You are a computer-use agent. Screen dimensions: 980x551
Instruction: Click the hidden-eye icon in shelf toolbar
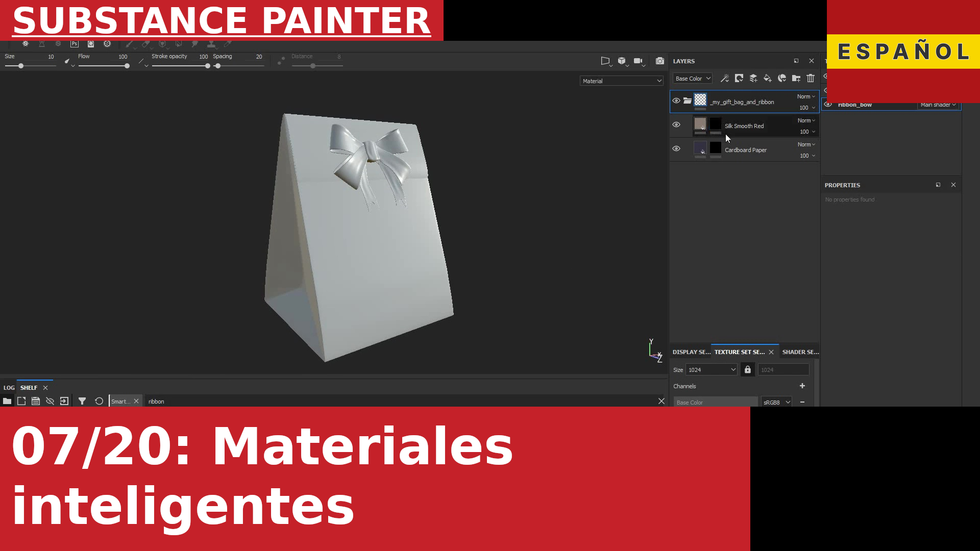tap(50, 401)
